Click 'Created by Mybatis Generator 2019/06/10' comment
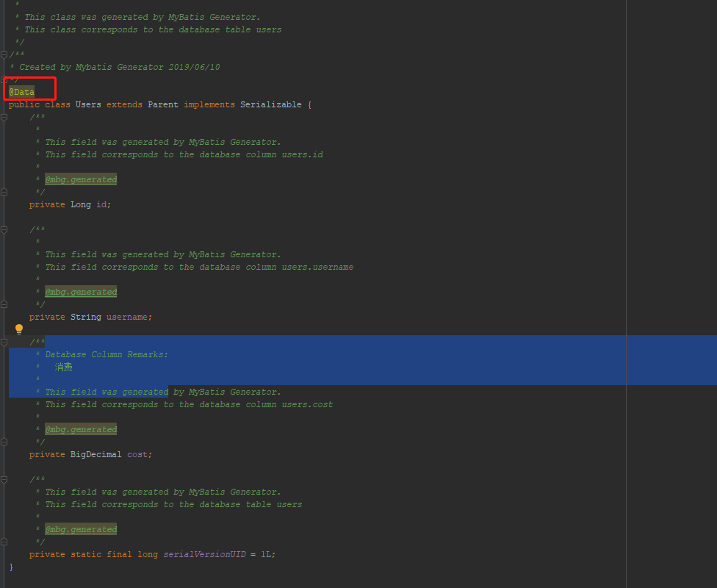Viewport: 717px width, 588px height. coord(119,68)
